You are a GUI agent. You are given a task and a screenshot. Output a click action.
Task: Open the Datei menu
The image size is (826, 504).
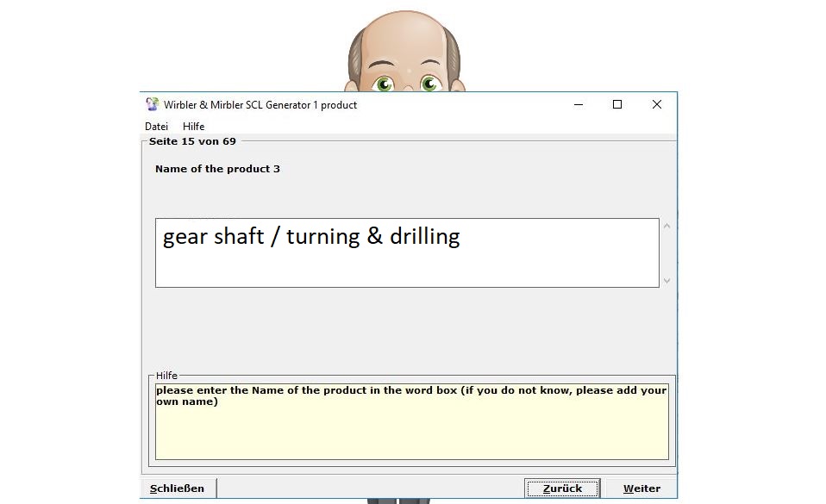click(x=156, y=127)
